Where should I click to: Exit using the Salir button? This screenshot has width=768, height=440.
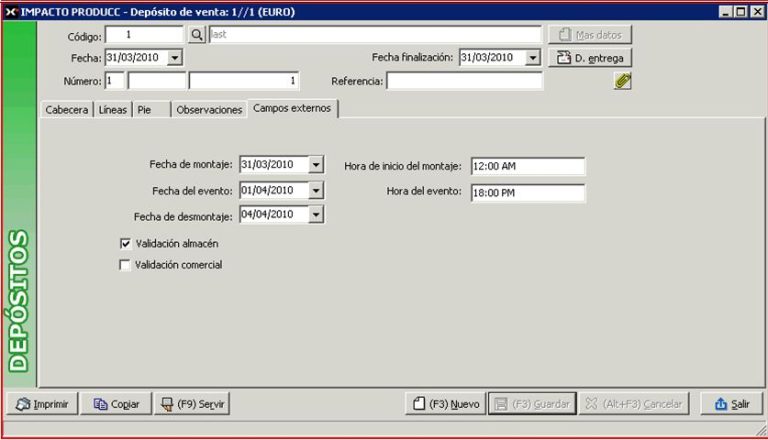[731, 404]
